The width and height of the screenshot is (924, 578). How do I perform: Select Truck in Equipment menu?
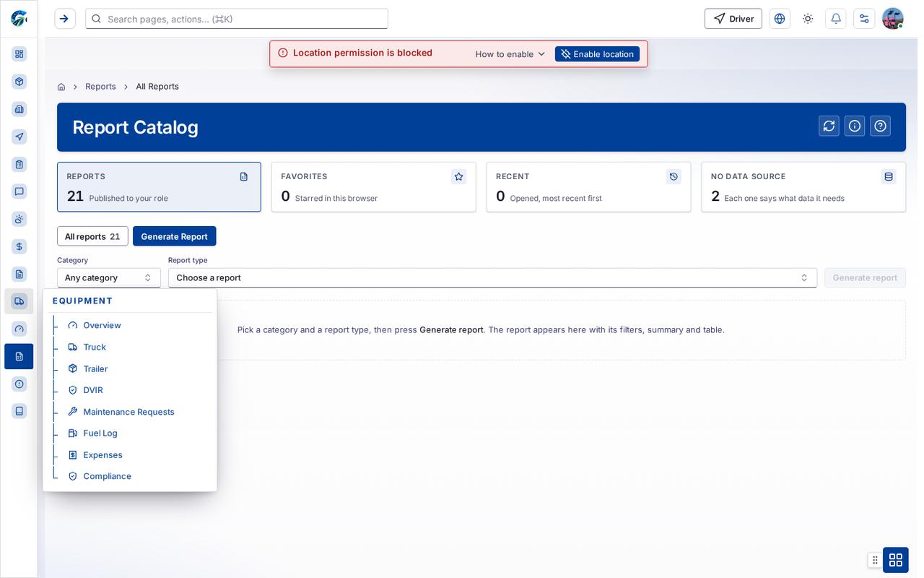95,347
